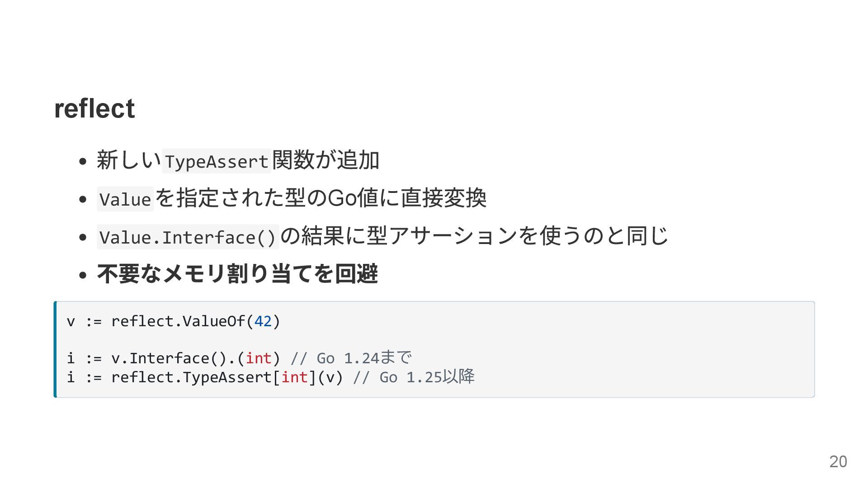Click 'reflect.ValueOf' in the first code line
Image resolution: width=868 pixels, height=488 pixels.
pos(178,321)
